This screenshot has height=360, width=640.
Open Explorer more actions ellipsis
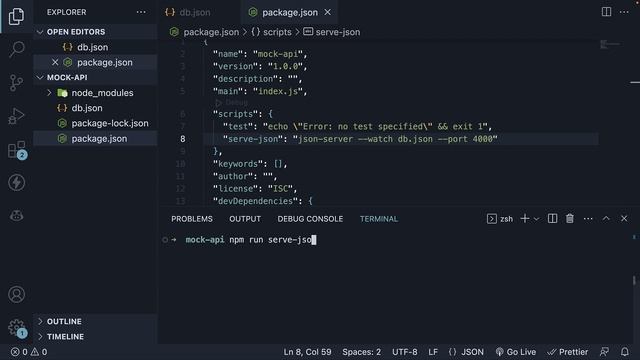(141, 12)
